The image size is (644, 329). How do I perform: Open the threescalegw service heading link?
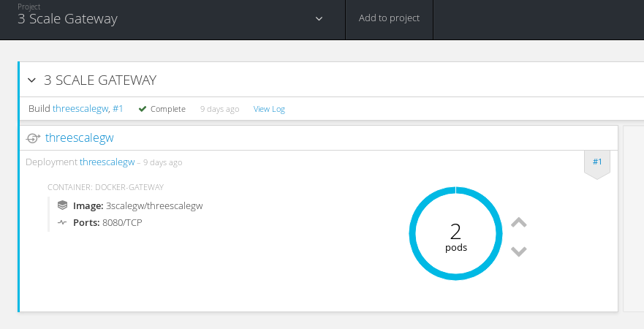click(79, 137)
